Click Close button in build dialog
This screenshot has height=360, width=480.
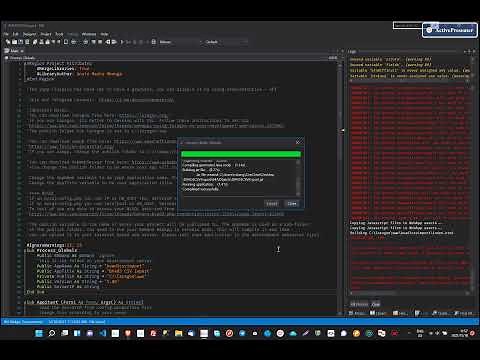click(x=292, y=204)
